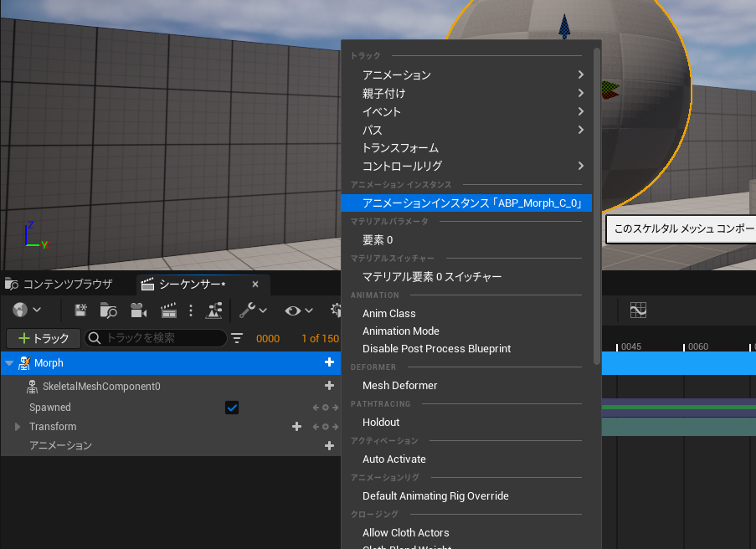756x549 pixels.
Task: Click the eye view options icon
Action: coord(293,310)
